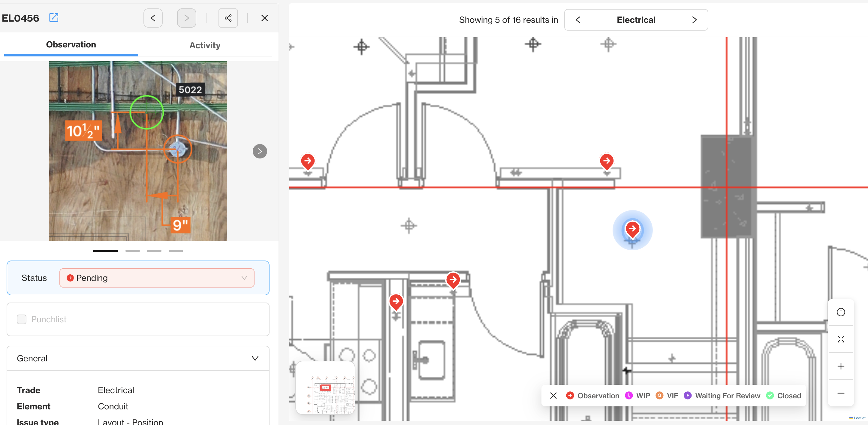Toggle WIP status in legend
The image size is (868, 425).
(637, 395)
